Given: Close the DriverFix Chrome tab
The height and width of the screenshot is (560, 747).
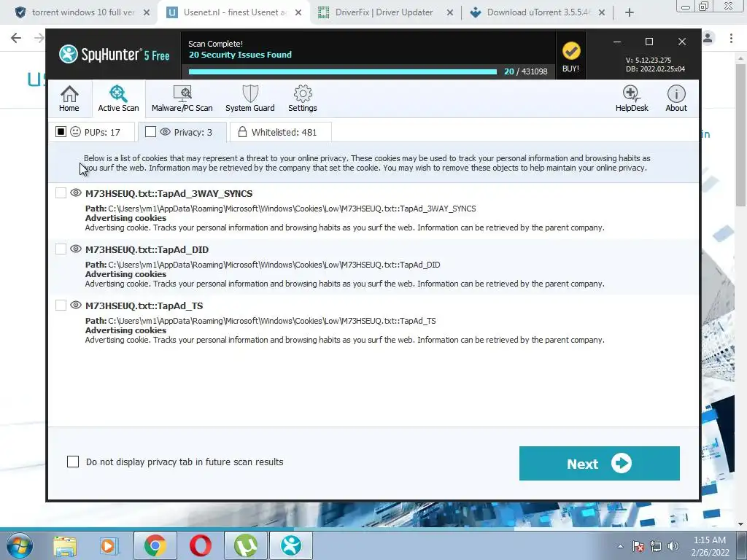Looking at the screenshot, I should coord(449,12).
